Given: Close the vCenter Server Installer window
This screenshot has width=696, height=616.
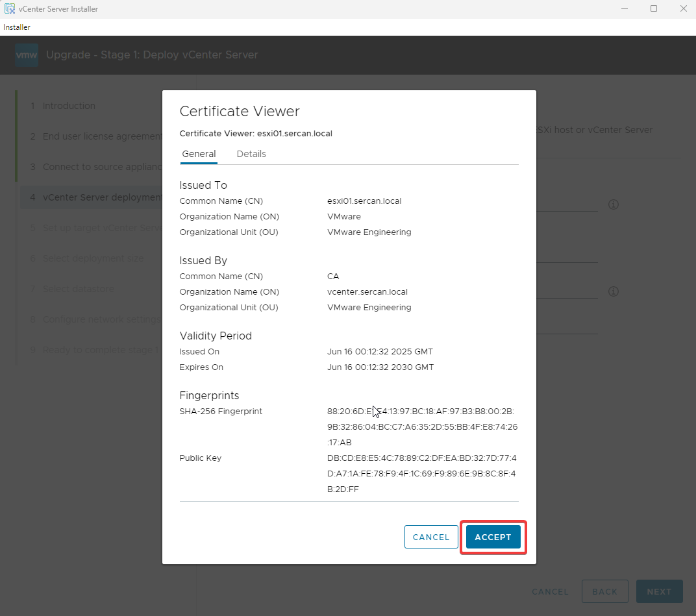Looking at the screenshot, I should click(x=683, y=9).
